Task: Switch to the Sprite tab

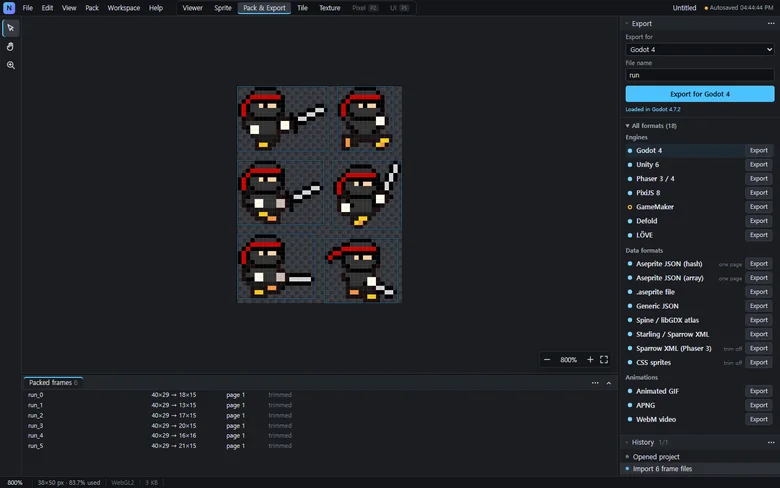Action: point(222,8)
